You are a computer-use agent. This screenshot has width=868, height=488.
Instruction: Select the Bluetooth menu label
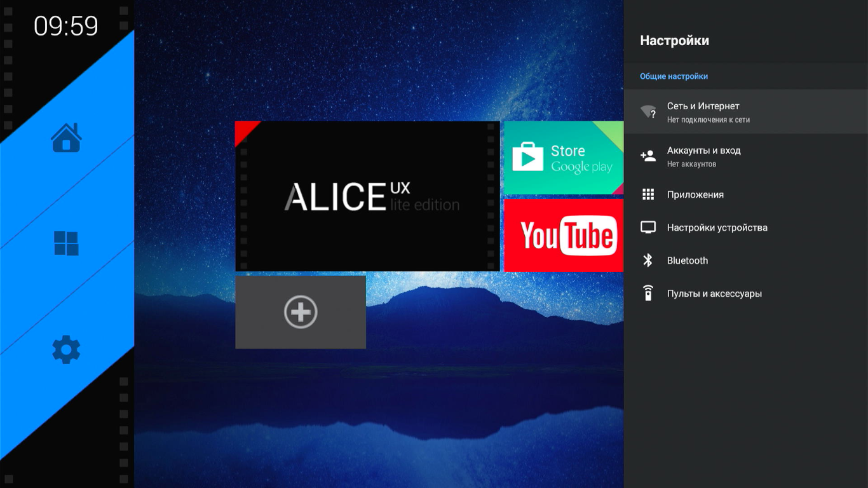tap(688, 261)
